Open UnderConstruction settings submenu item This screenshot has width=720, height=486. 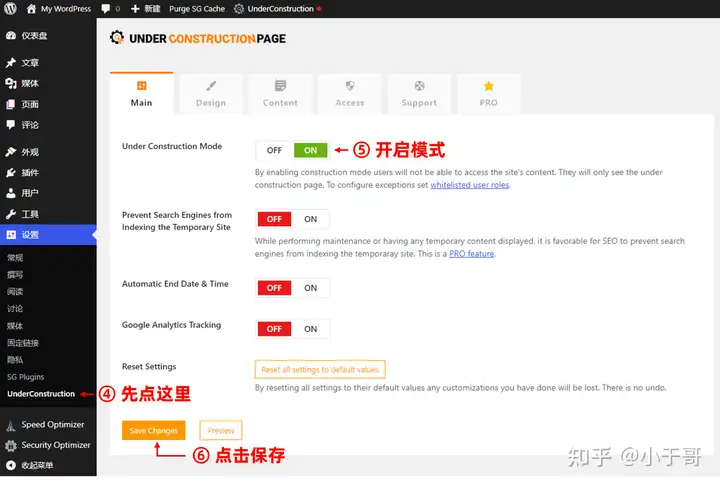(41, 394)
